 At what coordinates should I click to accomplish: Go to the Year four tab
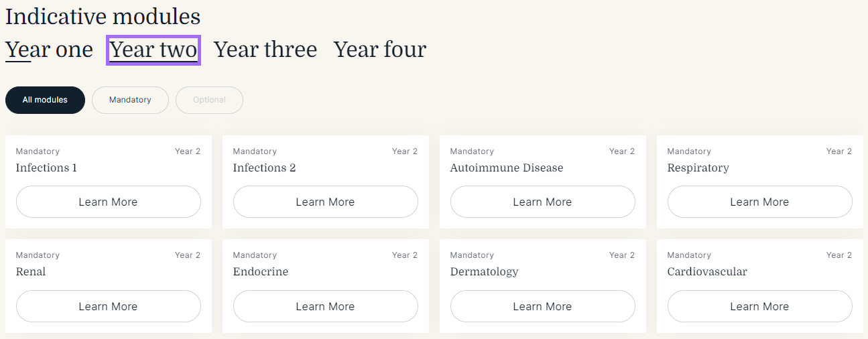380,50
